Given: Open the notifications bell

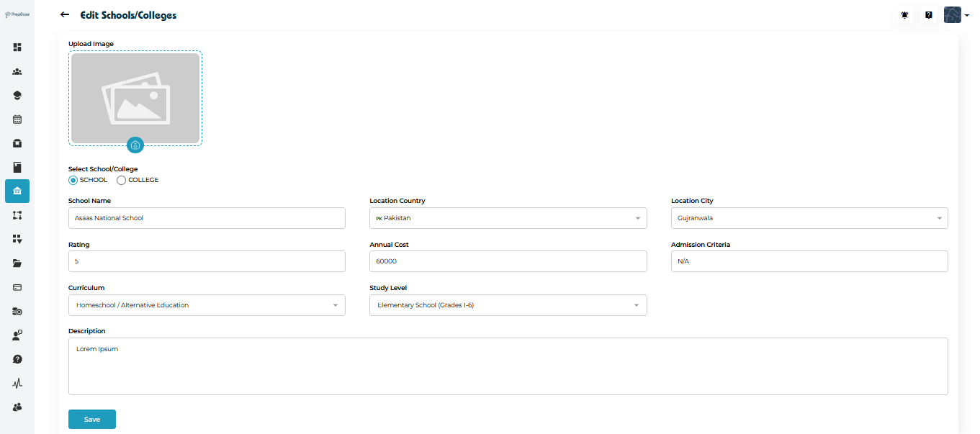Looking at the screenshot, I should click(904, 15).
